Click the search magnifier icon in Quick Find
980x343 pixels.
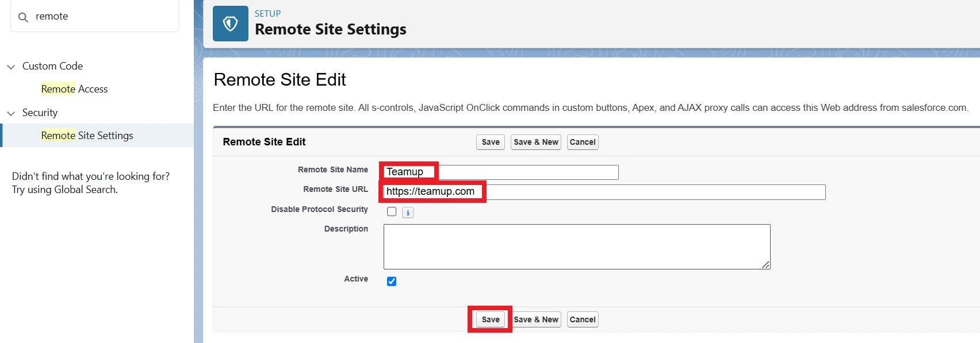pos(23,17)
